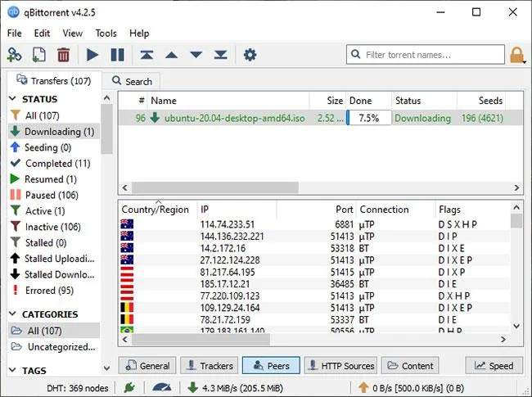Click the Add torrent link icon
The height and width of the screenshot is (397, 532).
point(14,55)
